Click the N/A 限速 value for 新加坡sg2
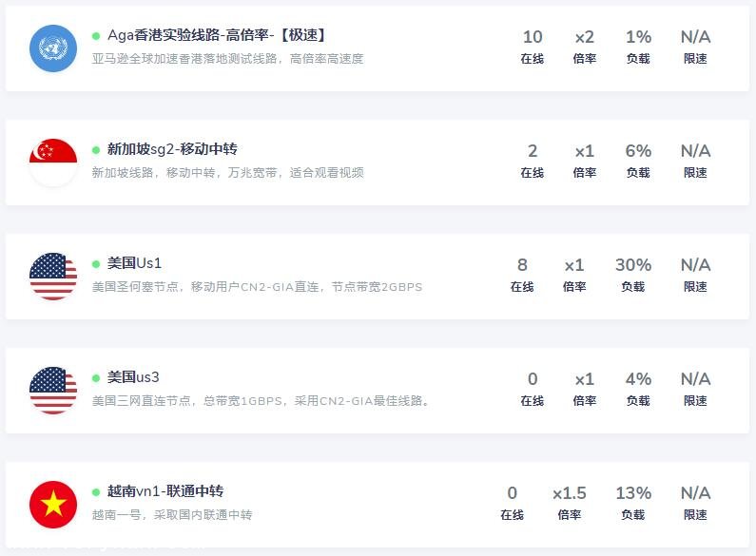756x556 pixels. click(x=695, y=151)
